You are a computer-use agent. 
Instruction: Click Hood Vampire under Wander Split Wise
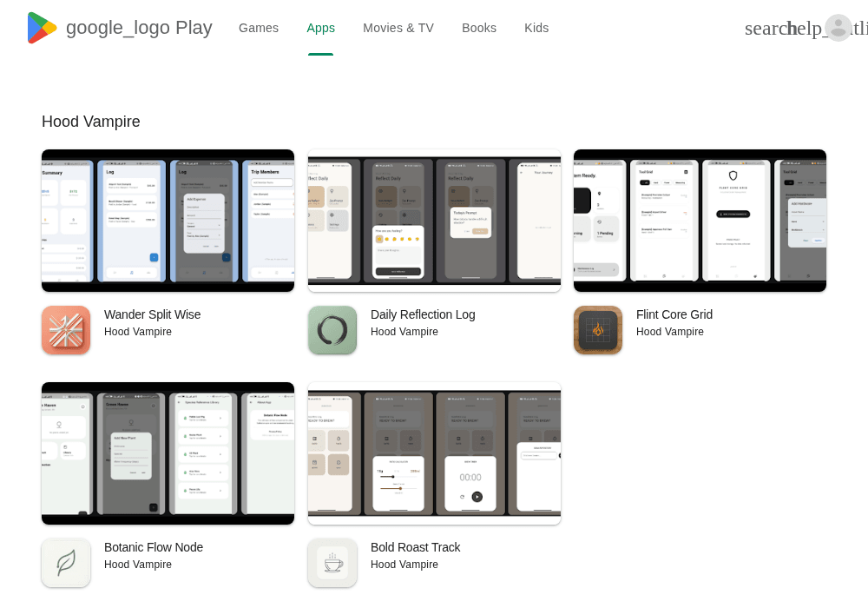click(x=138, y=332)
